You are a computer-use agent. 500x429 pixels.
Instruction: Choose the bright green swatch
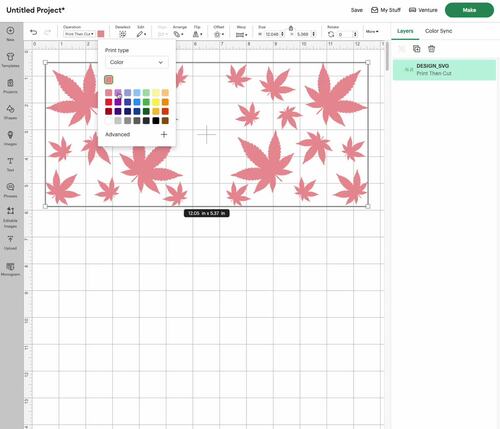pyautogui.click(x=146, y=102)
